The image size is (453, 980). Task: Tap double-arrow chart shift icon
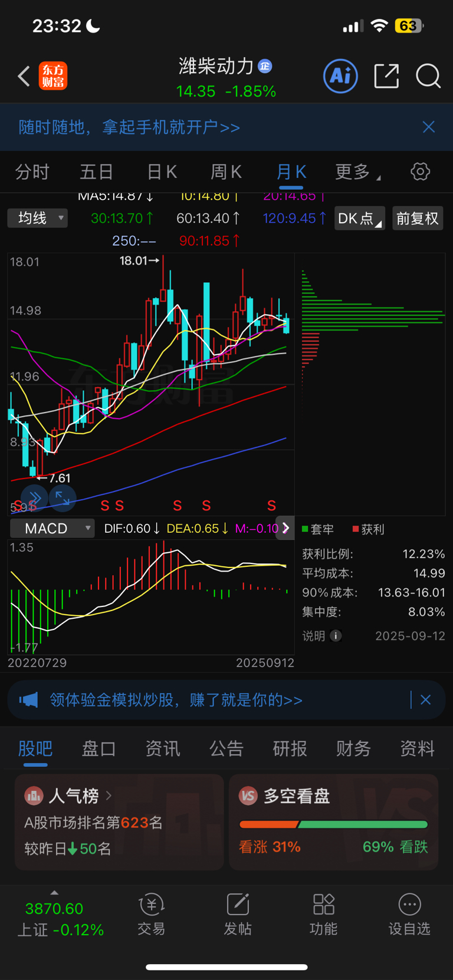[34, 499]
